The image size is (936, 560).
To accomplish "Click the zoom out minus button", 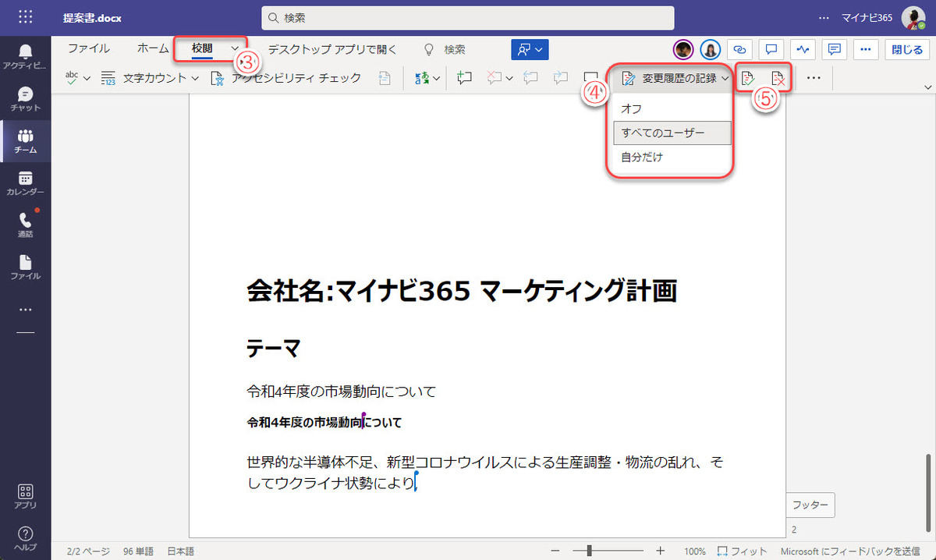I will coord(555,551).
